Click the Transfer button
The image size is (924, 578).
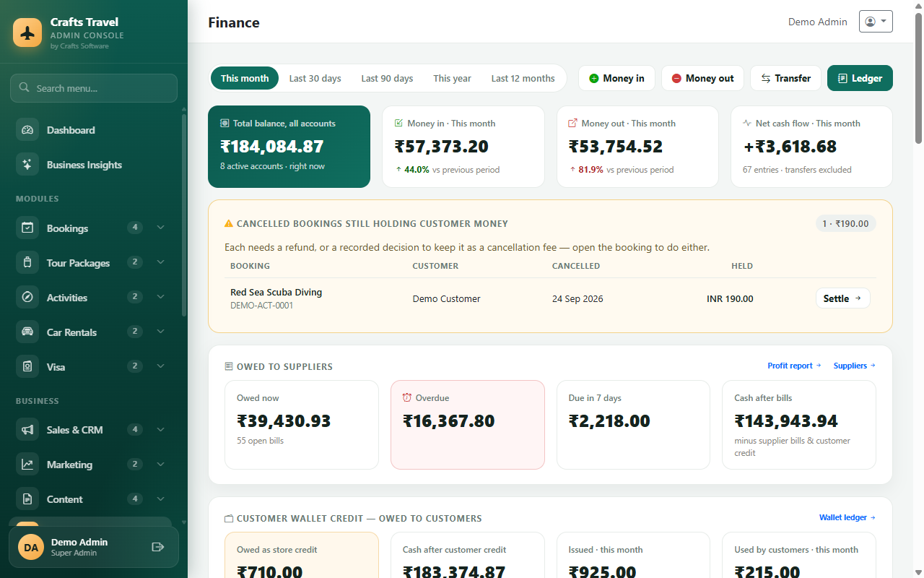click(785, 78)
